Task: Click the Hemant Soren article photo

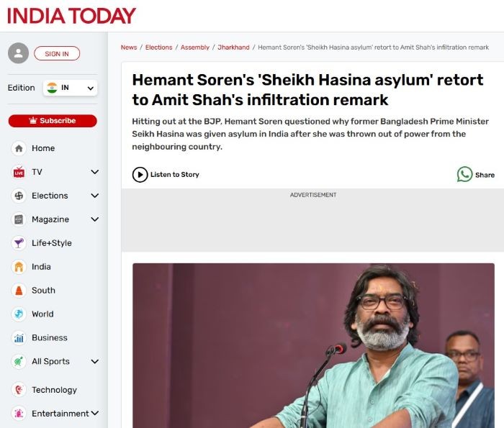Action: point(313,345)
